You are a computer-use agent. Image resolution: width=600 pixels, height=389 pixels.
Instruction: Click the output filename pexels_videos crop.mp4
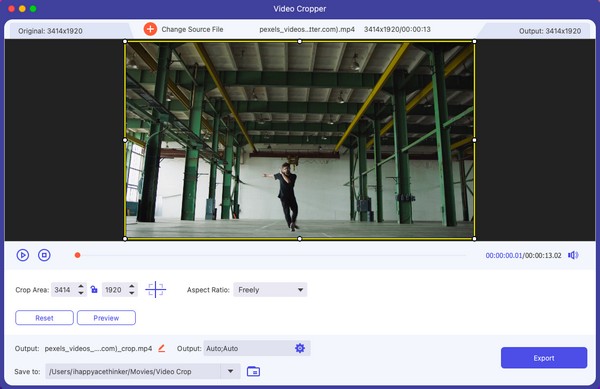[x=98, y=348]
